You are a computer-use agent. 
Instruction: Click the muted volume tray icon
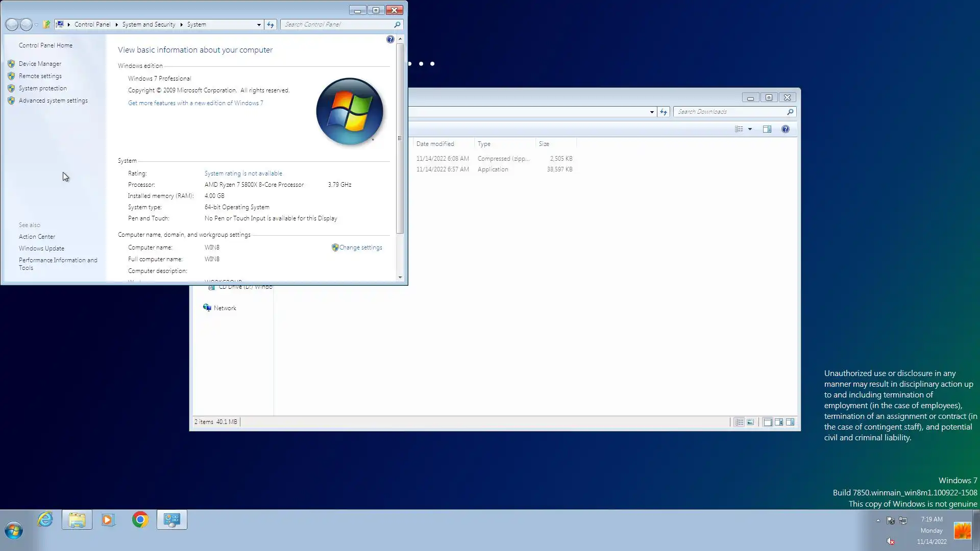pyautogui.click(x=890, y=541)
